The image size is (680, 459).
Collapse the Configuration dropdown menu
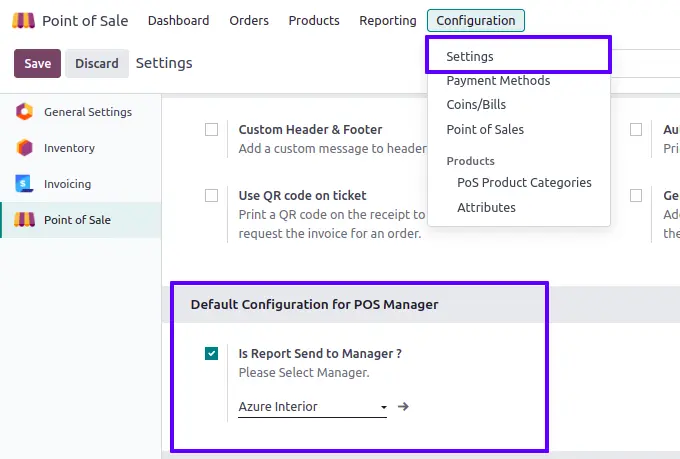point(475,20)
